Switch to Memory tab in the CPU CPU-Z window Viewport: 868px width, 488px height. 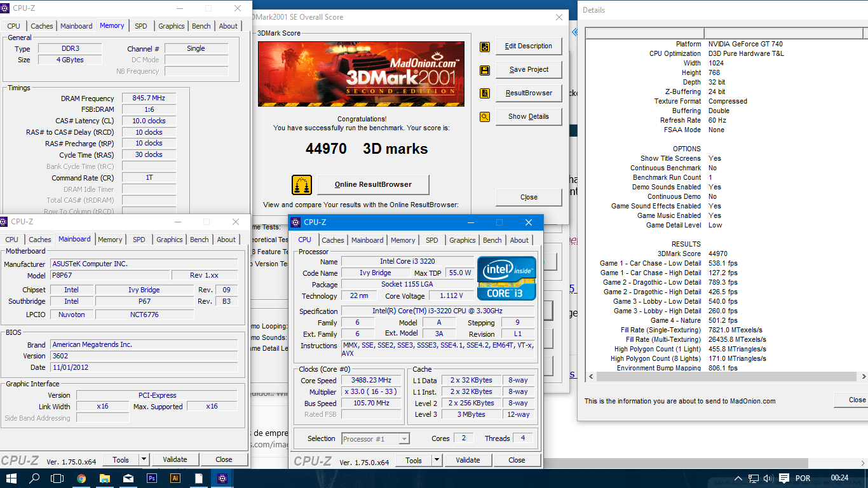coord(403,240)
